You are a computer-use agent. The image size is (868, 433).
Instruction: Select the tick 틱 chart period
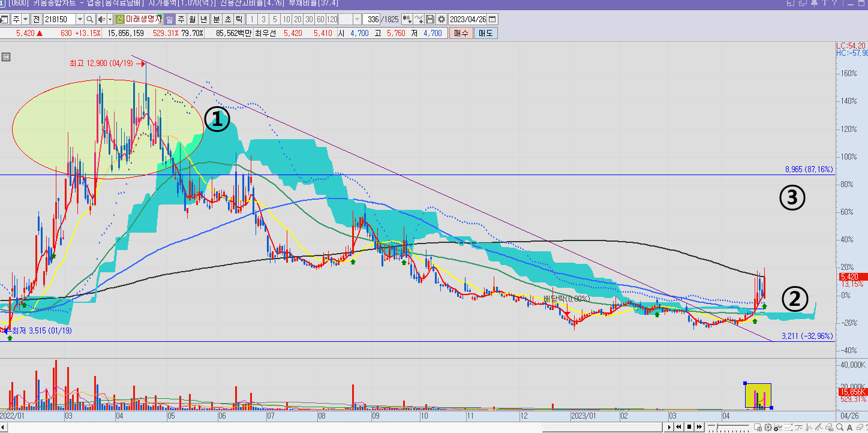coord(239,19)
